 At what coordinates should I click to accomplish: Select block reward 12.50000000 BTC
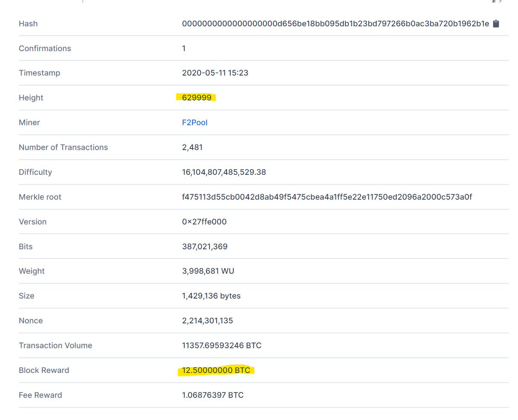point(216,370)
